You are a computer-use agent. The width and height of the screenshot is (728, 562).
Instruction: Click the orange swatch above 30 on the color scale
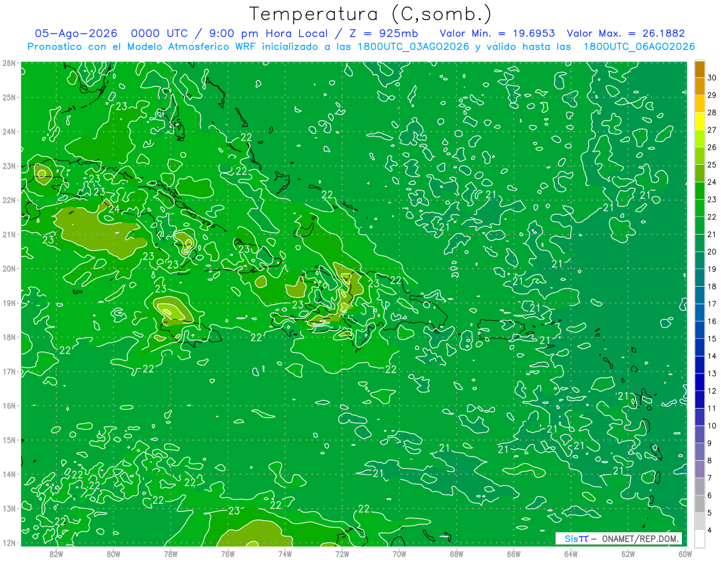coord(699,70)
